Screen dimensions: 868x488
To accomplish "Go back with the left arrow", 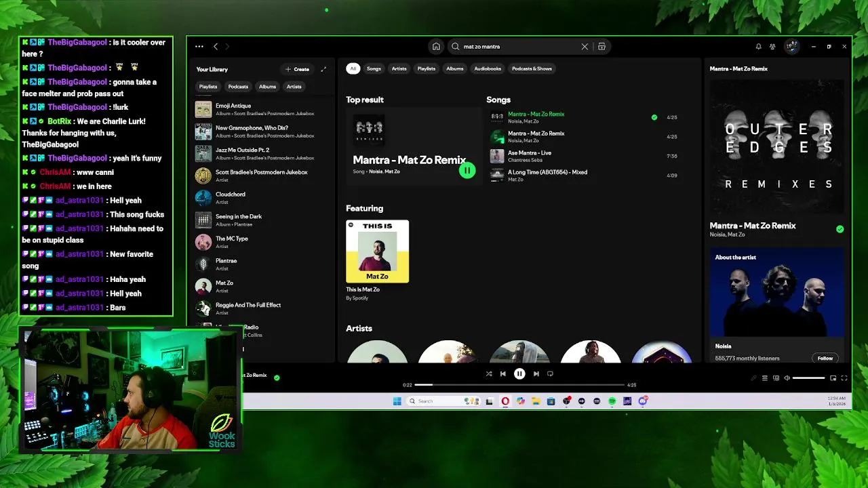I will [x=216, y=47].
